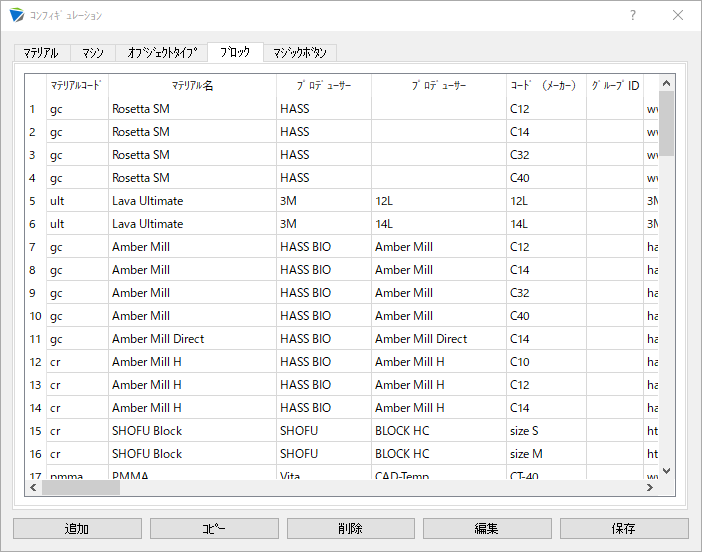Click HASS BIO cell in row 8

[324, 270]
